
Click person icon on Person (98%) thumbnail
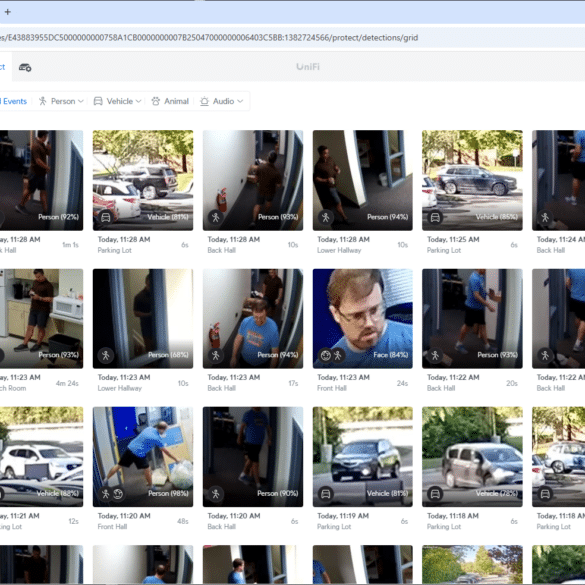pyautogui.click(x=106, y=494)
